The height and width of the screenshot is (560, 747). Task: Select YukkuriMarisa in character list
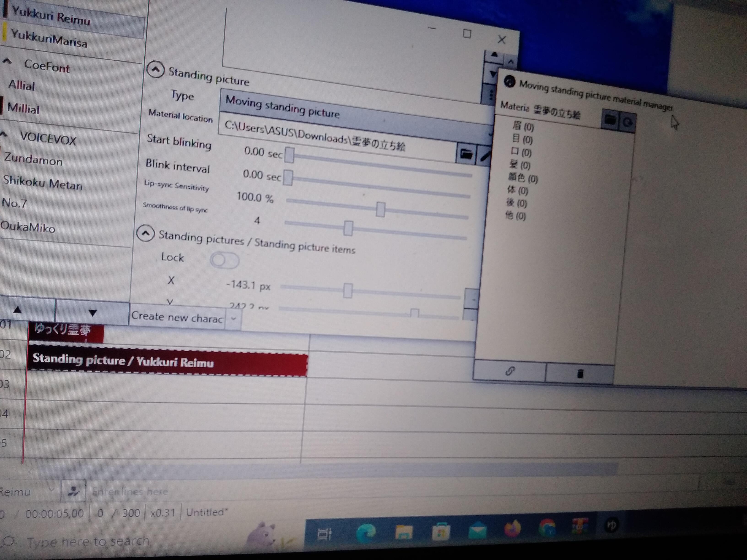click(x=49, y=39)
